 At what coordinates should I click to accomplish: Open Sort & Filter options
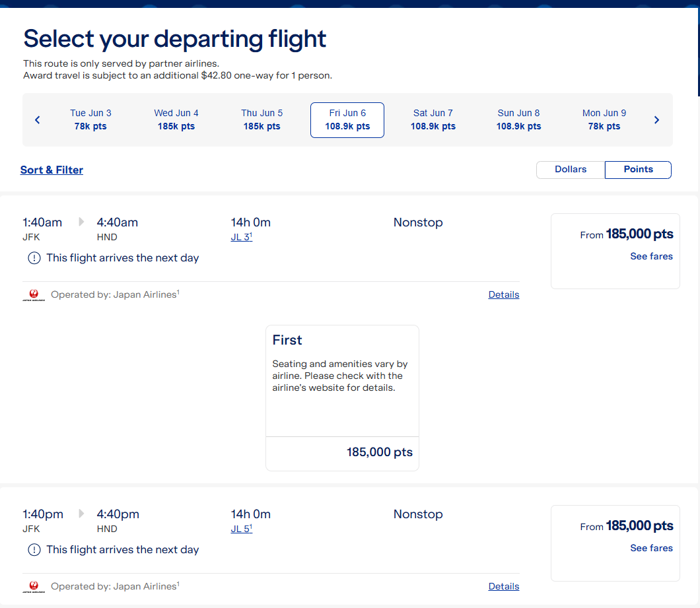tap(52, 170)
